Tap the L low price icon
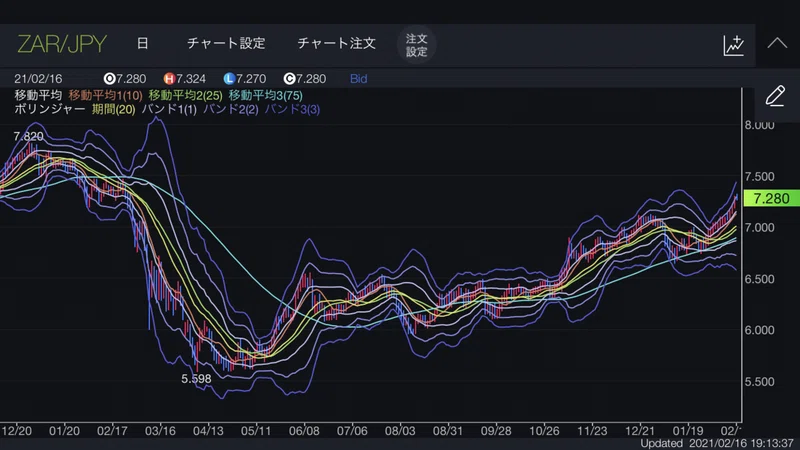800x450 pixels. click(x=229, y=79)
